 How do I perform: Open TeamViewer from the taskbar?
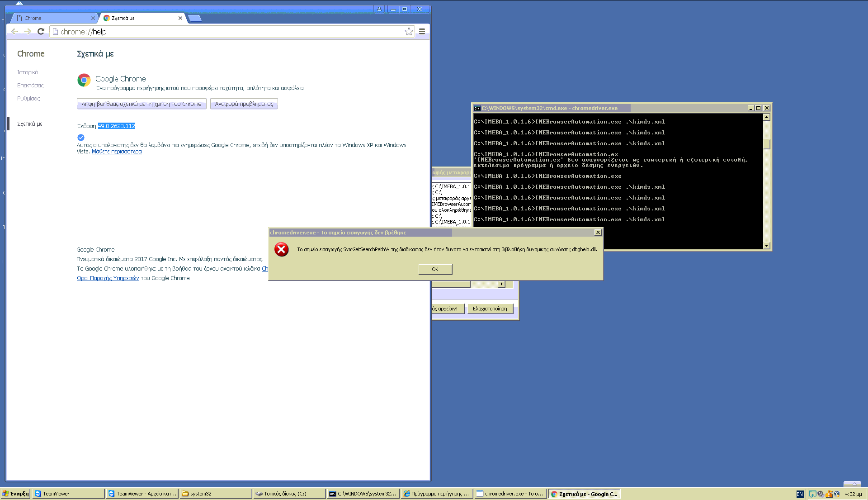coord(68,493)
